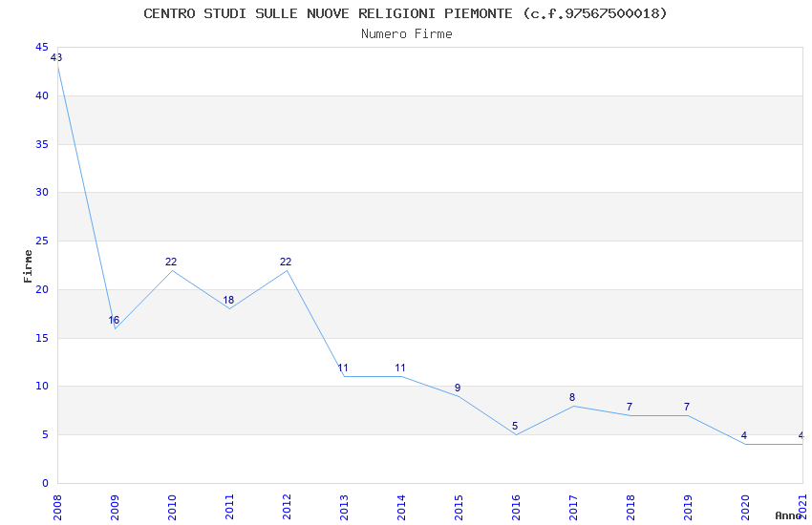
Task: Select the 22 data label above 2010
Action: pos(171,262)
